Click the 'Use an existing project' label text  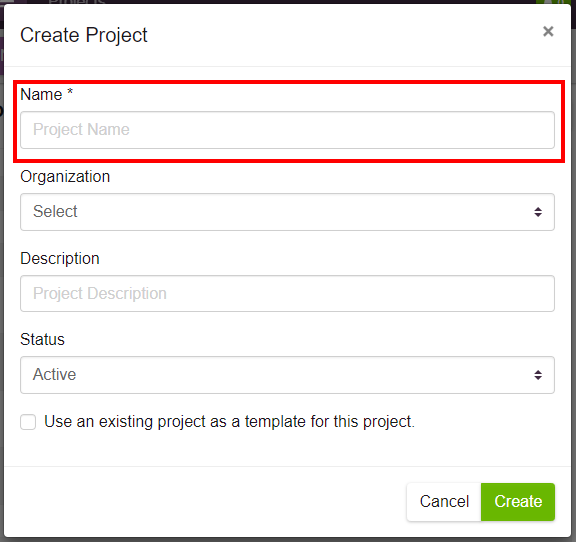coord(229,421)
